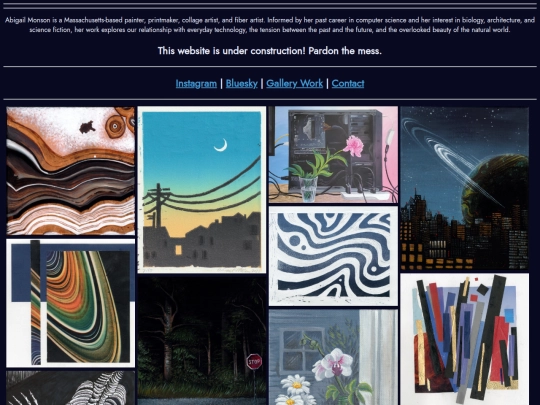View the orchid and daisies window painting
Screen dimensions: 540x405
(x=333, y=357)
